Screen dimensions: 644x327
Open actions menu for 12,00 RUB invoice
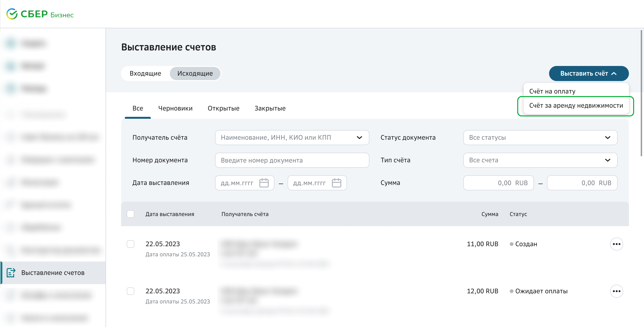point(616,291)
